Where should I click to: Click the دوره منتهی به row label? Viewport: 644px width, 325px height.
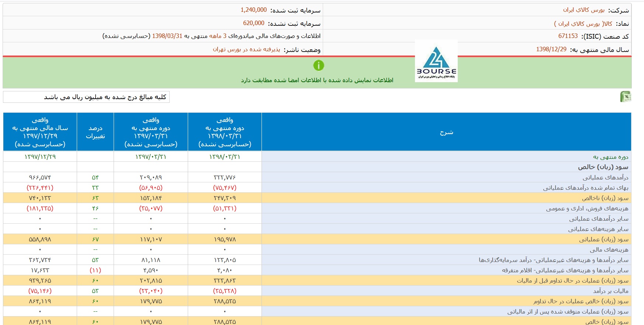pyautogui.click(x=611, y=157)
